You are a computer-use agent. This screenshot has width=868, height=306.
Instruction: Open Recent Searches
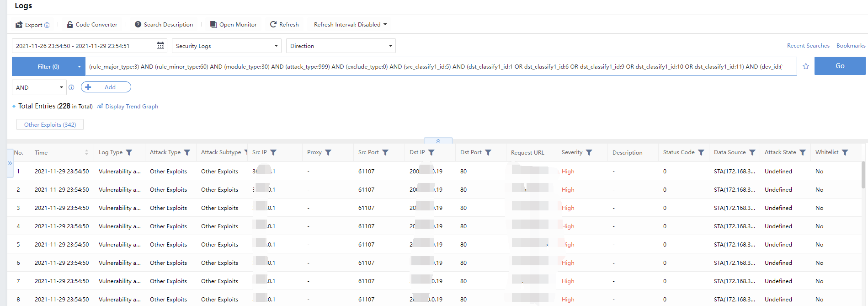pyautogui.click(x=808, y=46)
